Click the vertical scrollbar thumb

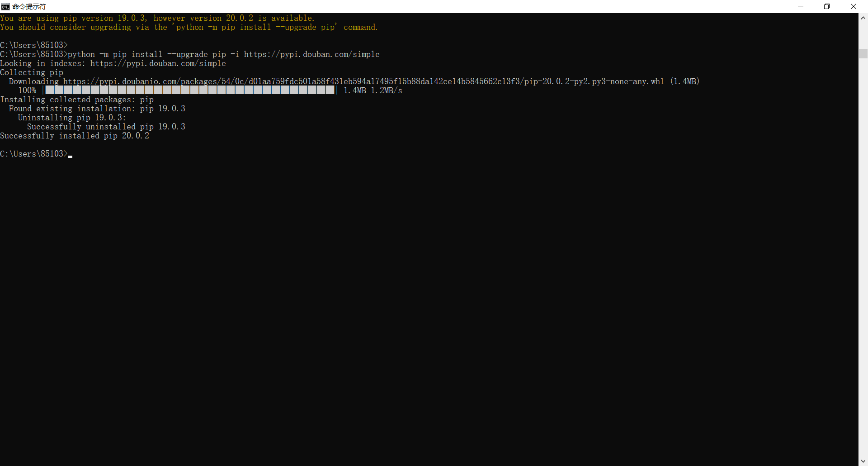click(863, 53)
